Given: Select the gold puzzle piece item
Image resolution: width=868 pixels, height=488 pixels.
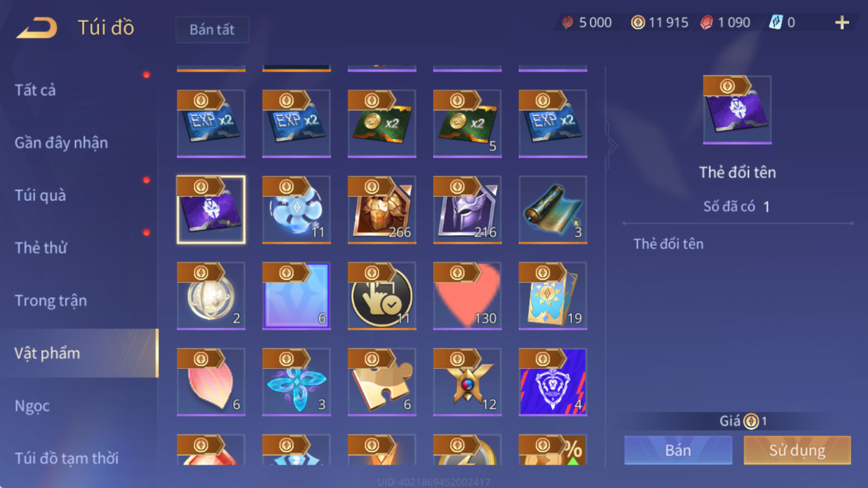Looking at the screenshot, I should [x=382, y=382].
